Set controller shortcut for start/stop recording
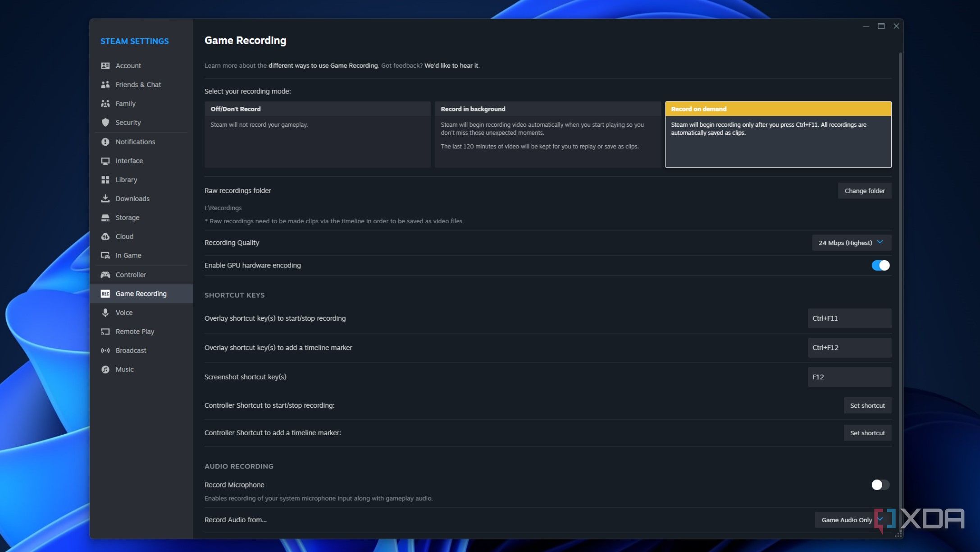This screenshot has width=980, height=552. coord(867,406)
